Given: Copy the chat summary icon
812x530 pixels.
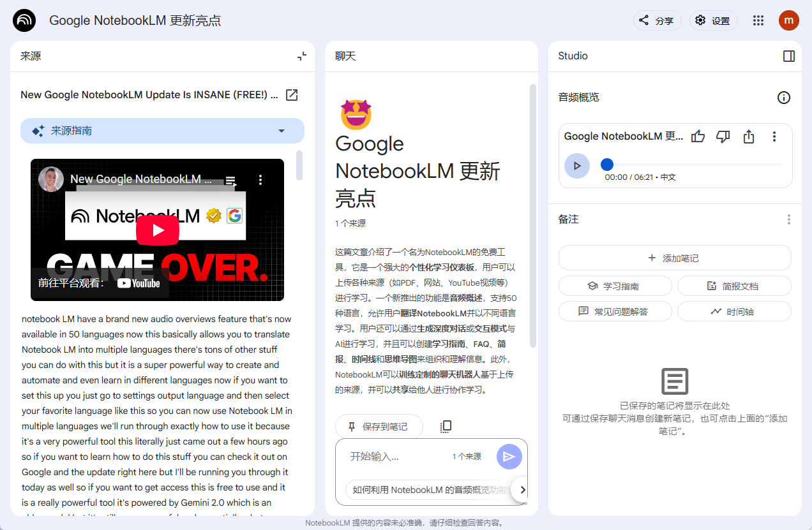Looking at the screenshot, I should pos(446,427).
